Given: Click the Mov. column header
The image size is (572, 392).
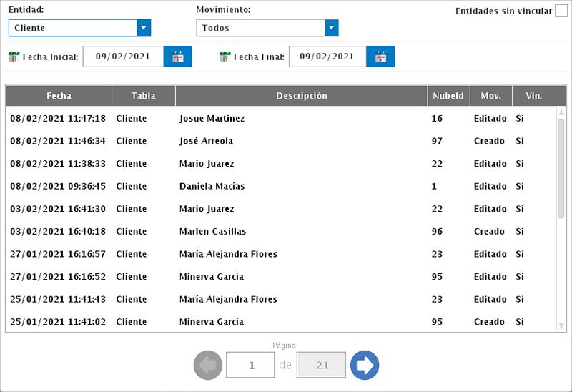Looking at the screenshot, I should [490, 96].
